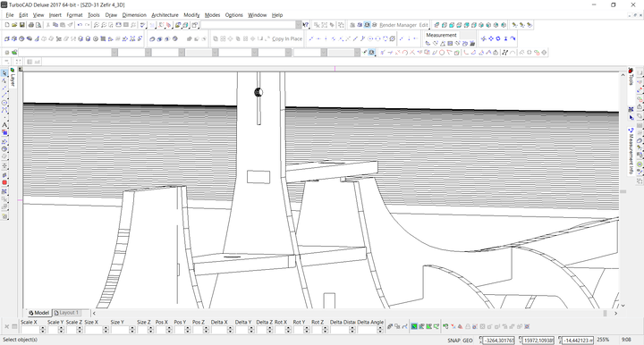Open the Tools side panel tab
Viewport: 644px width, 345px height.
631,77
